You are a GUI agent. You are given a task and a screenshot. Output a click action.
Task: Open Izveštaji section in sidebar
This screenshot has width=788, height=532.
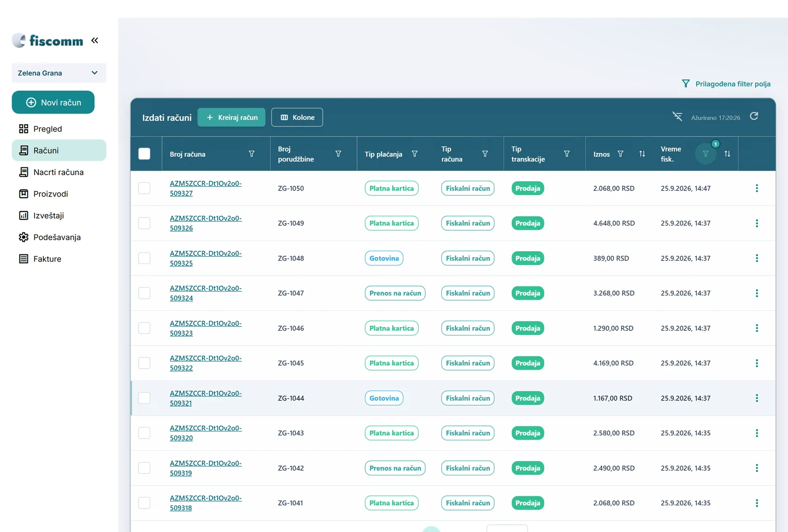point(59,216)
